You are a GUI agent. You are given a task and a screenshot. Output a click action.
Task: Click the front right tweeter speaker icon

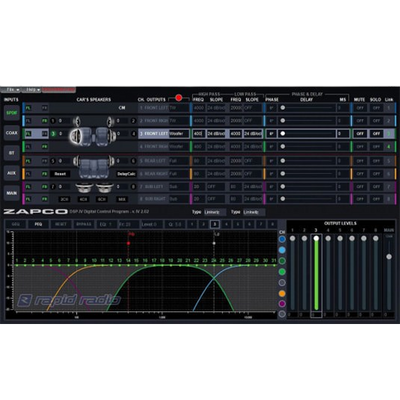110,121
